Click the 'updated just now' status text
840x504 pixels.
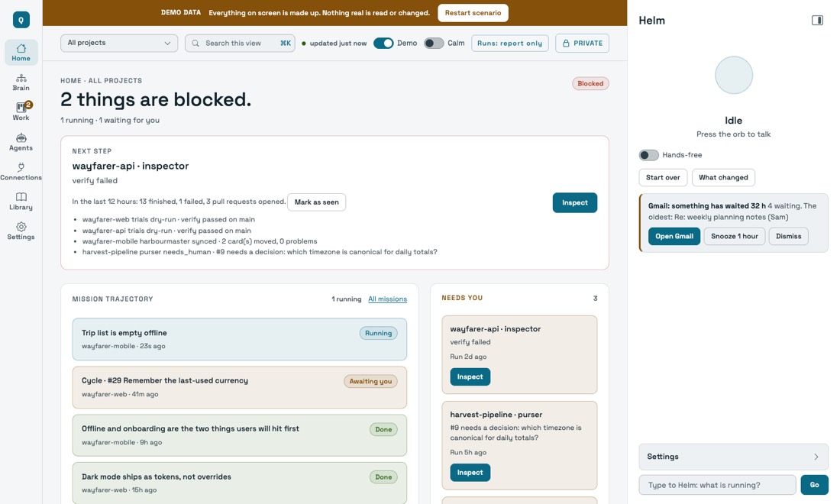point(338,44)
